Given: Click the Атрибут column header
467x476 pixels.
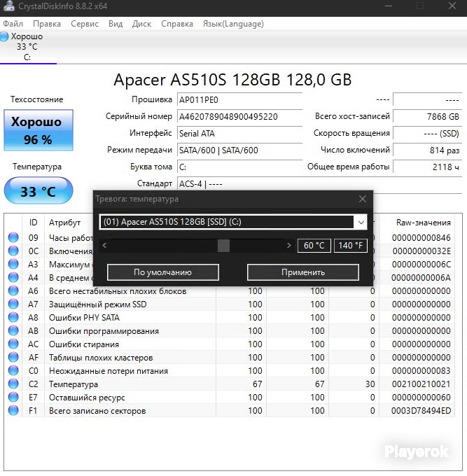Looking at the screenshot, I should pyautogui.click(x=64, y=223).
